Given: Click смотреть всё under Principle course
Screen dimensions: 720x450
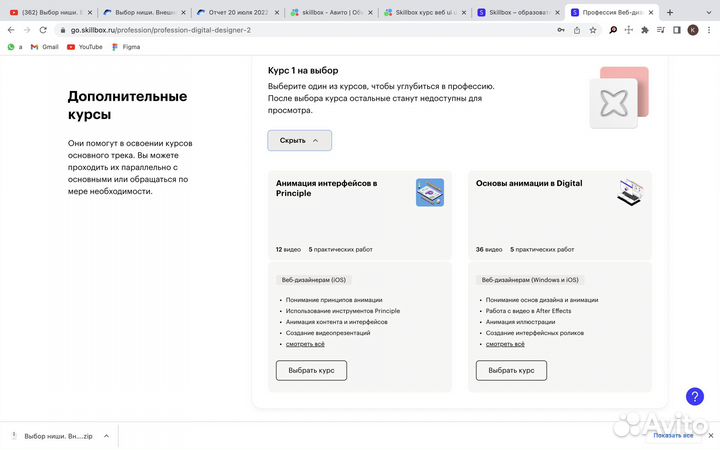Looking at the screenshot, I should 305,344.
